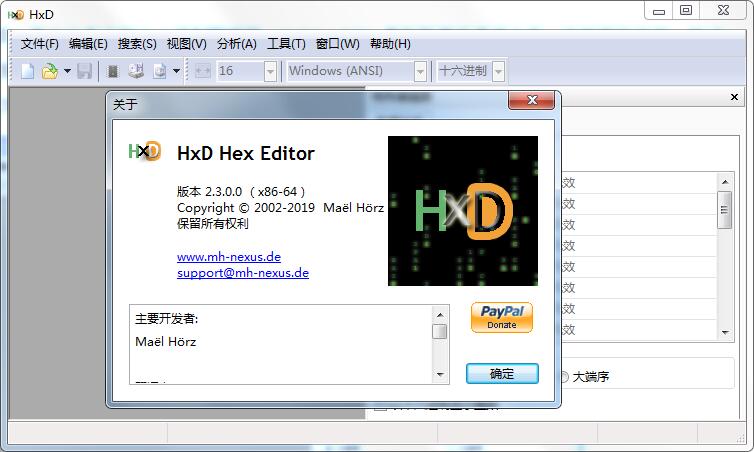The image size is (754, 452).
Task: Click the credits box scrollbar thumb
Action: pyautogui.click(x=440, y=332)
